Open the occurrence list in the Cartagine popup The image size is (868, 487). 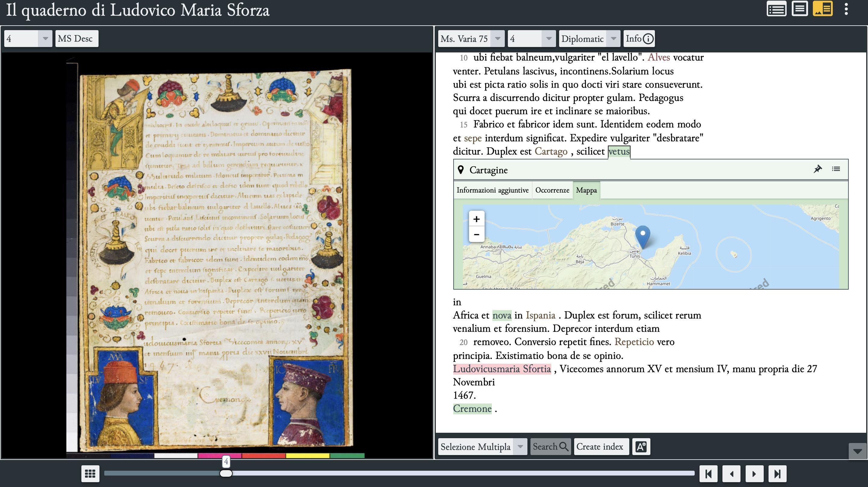pos(837,169)
